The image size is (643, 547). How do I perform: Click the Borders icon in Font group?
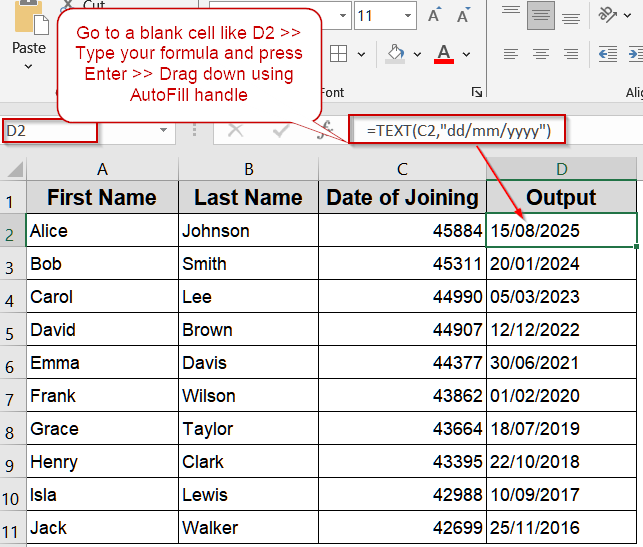339,54
